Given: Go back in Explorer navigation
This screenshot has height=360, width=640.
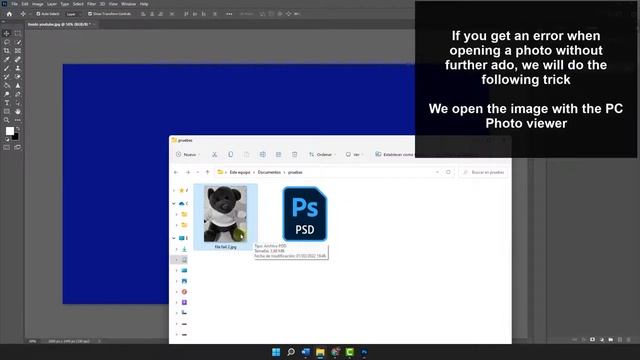Looking at the screenshot, I should coord(176,172).
